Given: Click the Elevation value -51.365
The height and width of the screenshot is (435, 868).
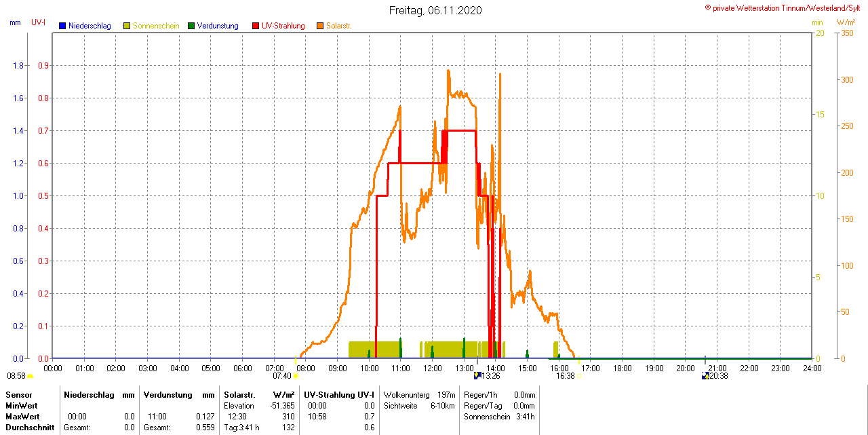Looking at the screenshot, I should click(x=283, y=405).
